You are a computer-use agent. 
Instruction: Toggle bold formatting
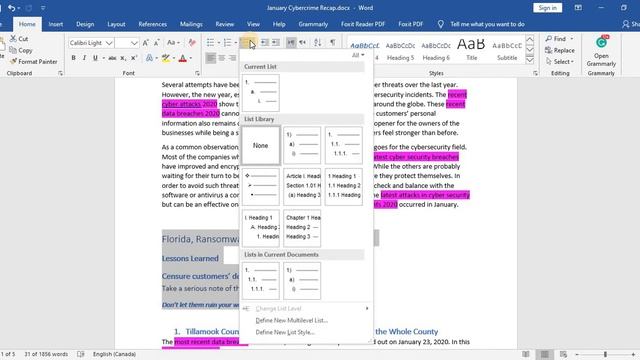point(73,58)
